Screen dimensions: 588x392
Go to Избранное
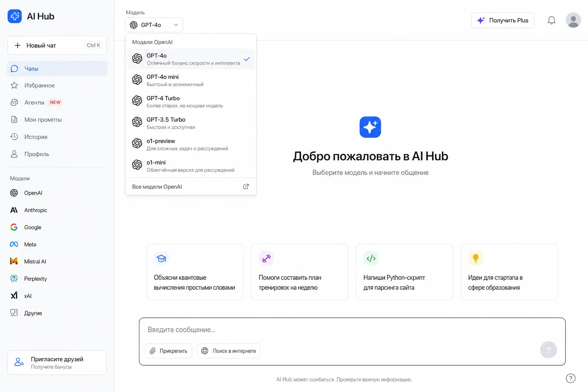(57, 85)
